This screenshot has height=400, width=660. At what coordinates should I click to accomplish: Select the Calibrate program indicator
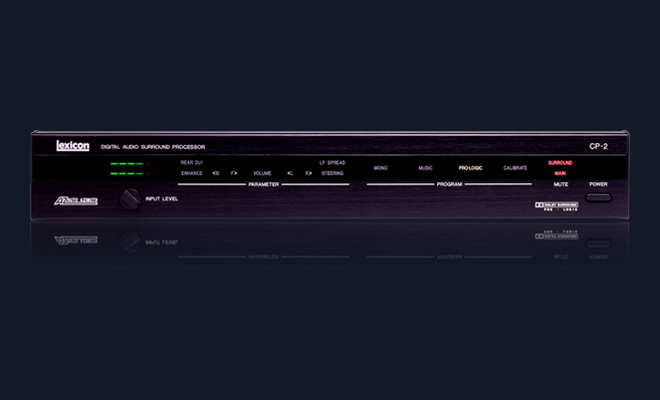[x=515, y=168]
